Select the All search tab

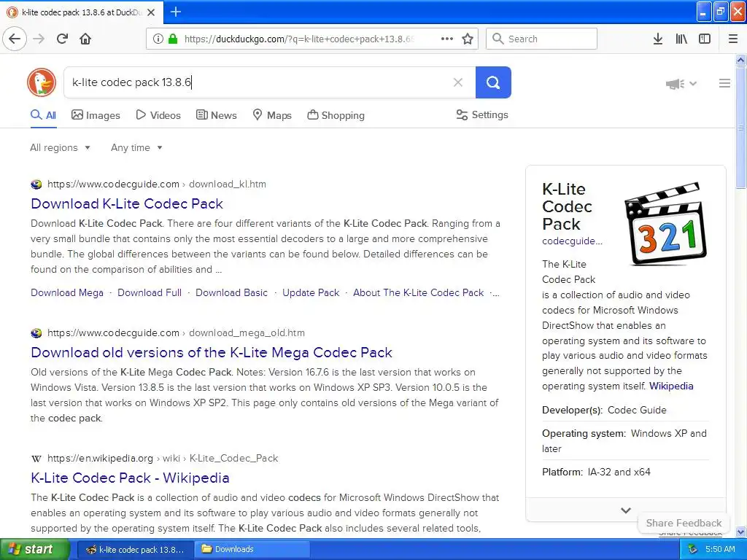(43, 115)
